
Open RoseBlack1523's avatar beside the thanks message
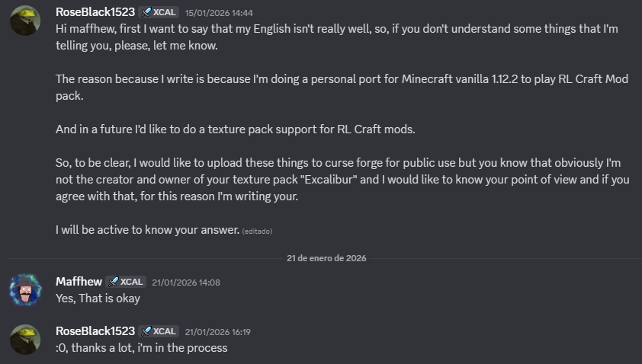[25, 340]
